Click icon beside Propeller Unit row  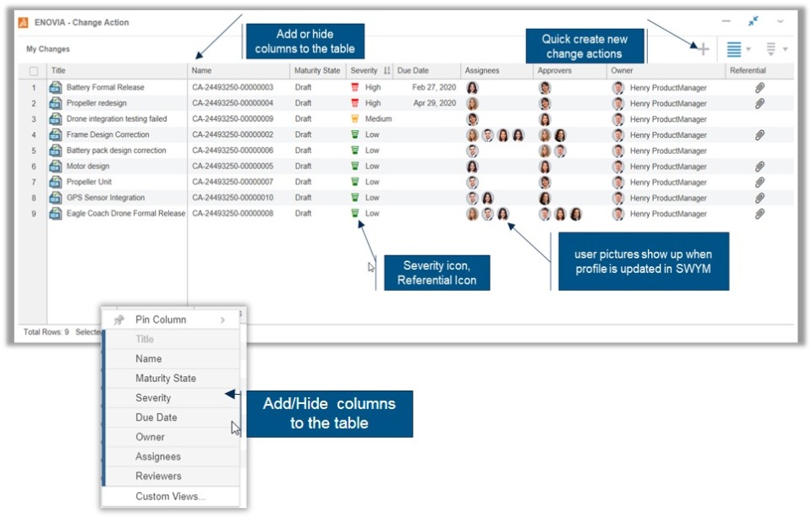pyautogui.click(x=56, y=182)
